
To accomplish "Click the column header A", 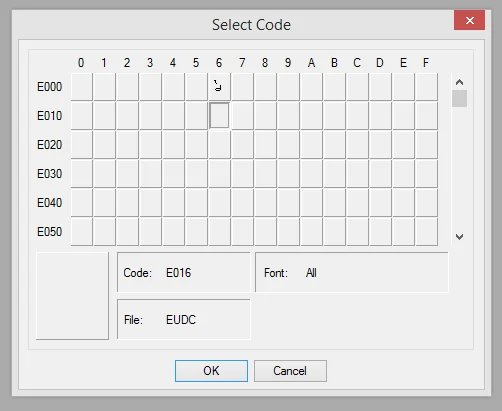I will point(311,63).
